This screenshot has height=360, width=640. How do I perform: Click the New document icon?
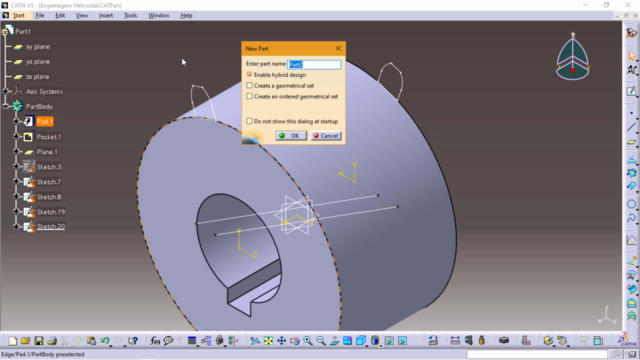[x=13, y=341]
